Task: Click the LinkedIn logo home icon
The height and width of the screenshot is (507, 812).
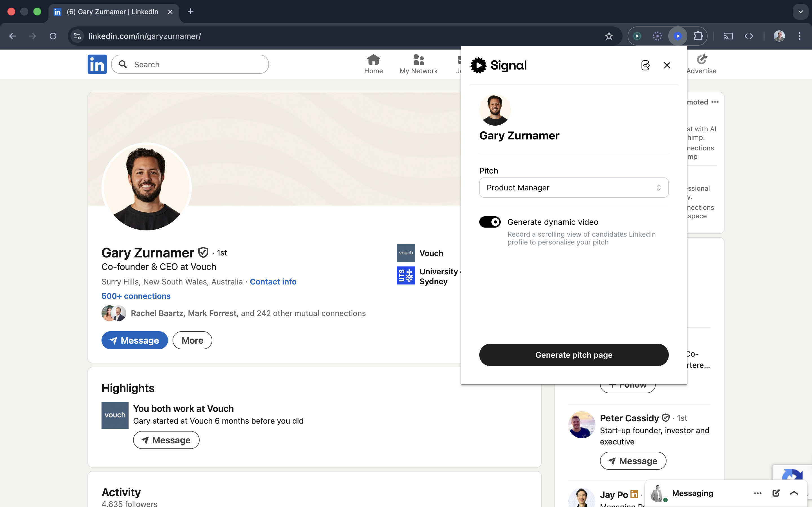Action: [97, 65]
